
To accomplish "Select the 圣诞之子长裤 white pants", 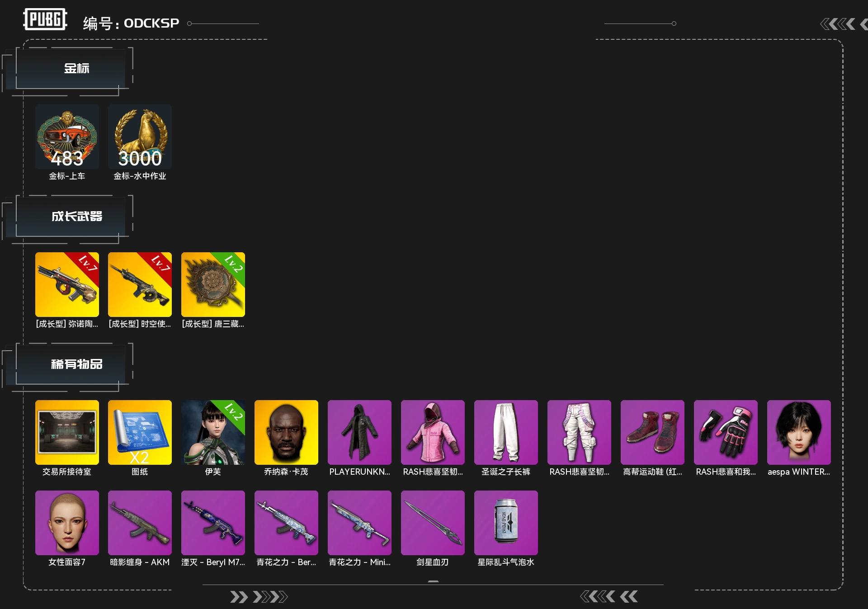I will coord(506,432).
